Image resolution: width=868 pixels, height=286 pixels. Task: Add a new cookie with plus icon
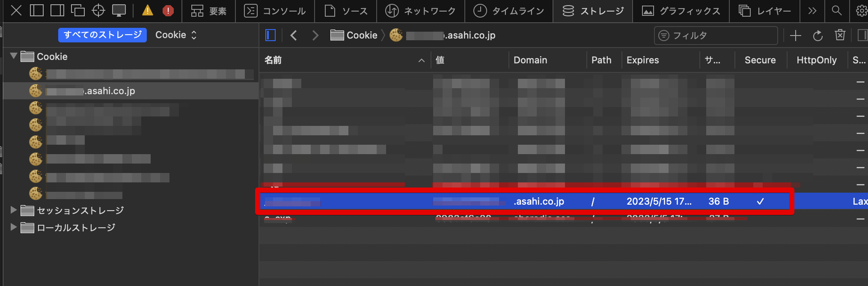tap(795, 36)
